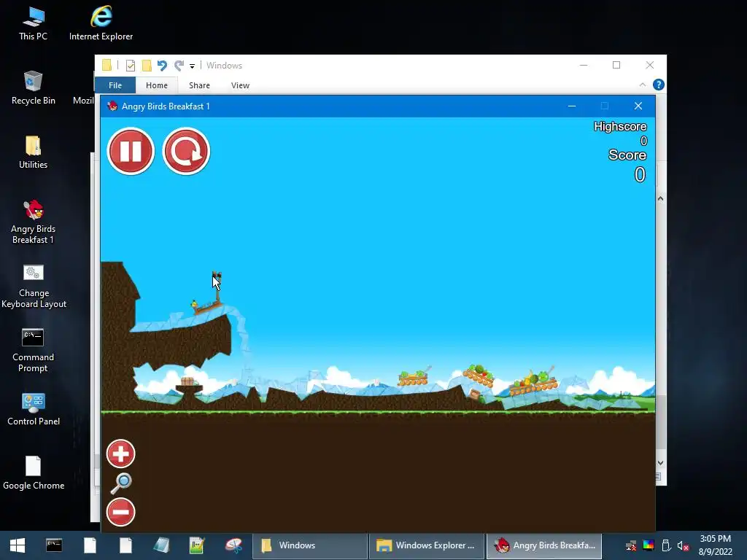Open Command Prompt desktop shortcut
The image size is (747, 560).
34,351
